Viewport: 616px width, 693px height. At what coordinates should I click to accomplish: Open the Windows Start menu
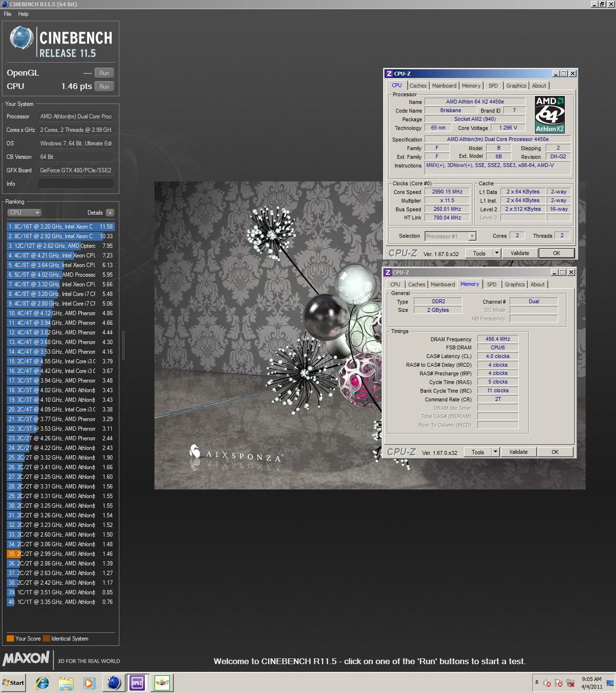(x=13, y=683)
